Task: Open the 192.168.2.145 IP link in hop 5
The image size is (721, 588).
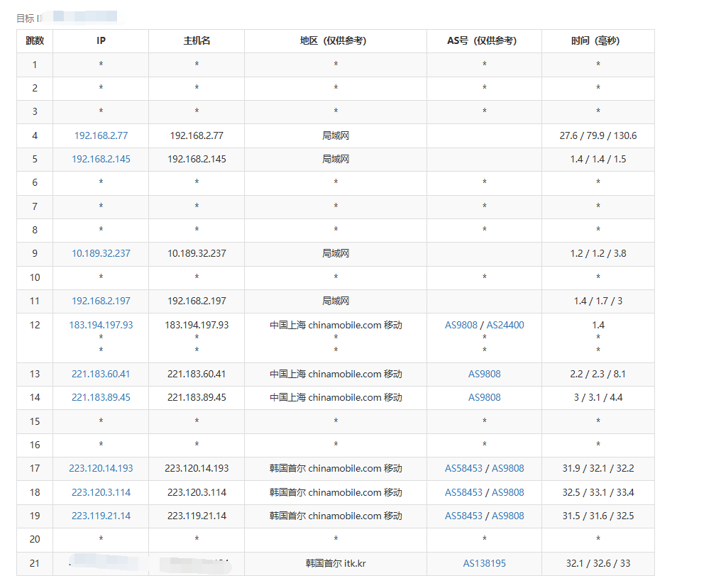Action: coord(101,159)
